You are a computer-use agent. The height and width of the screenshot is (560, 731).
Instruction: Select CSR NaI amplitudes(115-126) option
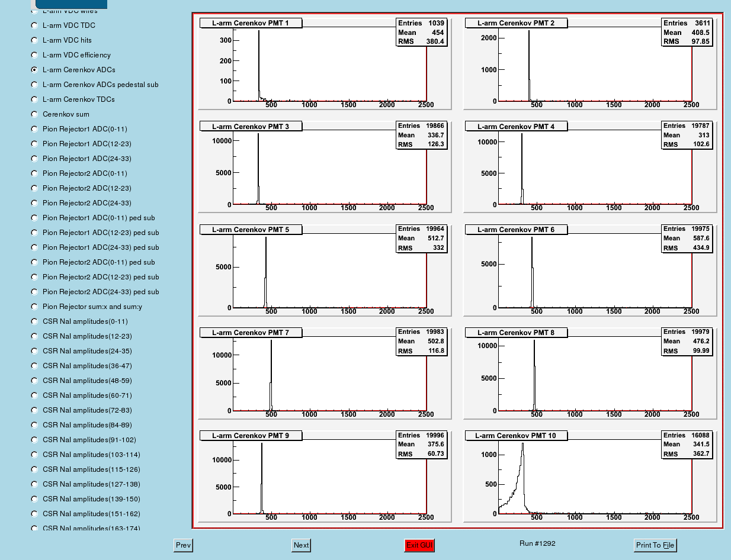pyautogui.click(x=34, y=469)
